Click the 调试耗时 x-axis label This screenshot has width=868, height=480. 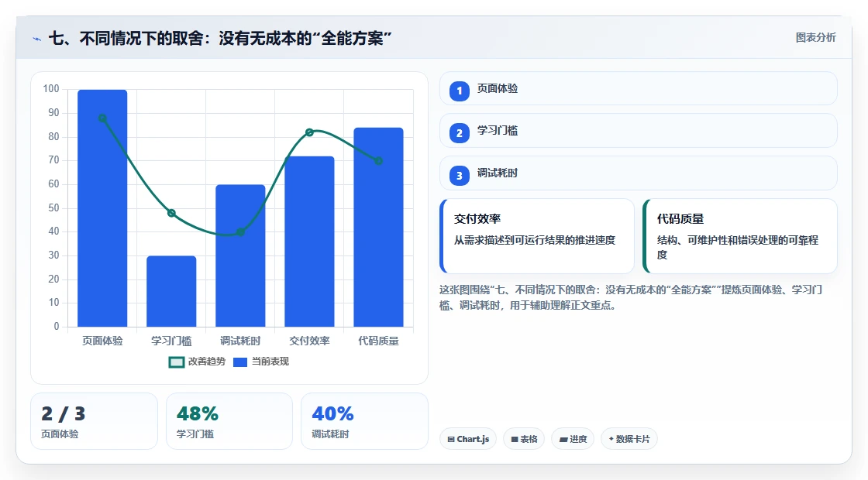click(240, 341)
